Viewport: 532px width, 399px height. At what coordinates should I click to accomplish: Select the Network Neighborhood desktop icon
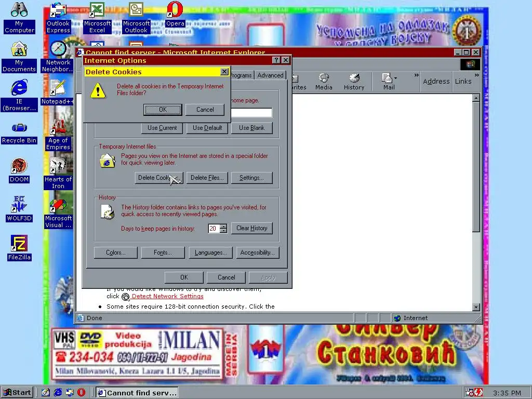(58, 57)
